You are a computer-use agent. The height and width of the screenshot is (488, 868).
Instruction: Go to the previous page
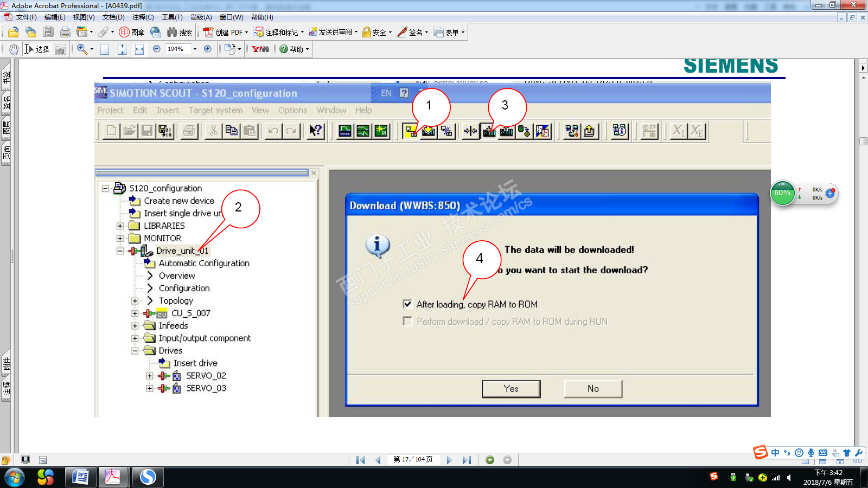click(x=378, y=460)
